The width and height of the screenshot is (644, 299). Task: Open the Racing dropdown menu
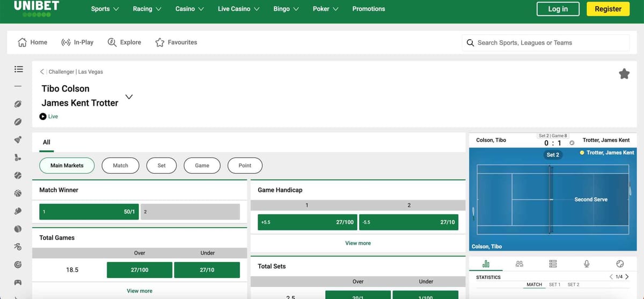pyautogui.click(x=147, y=9)
